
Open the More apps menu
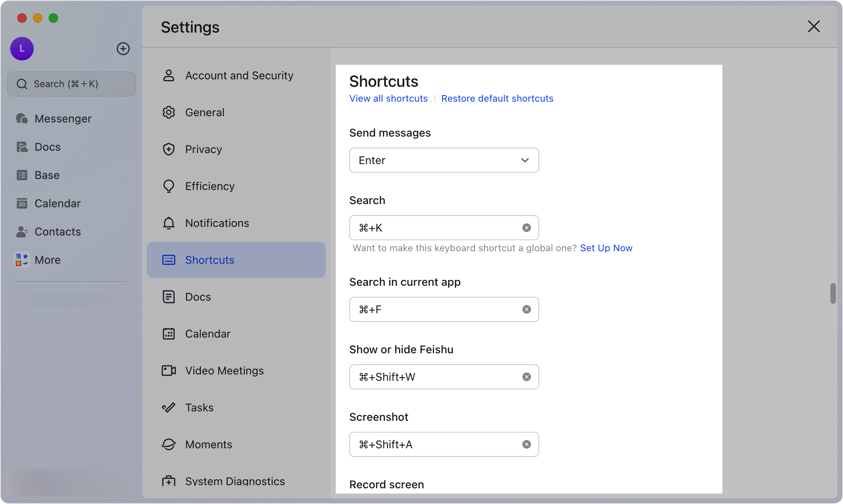(x=47, y=260)
